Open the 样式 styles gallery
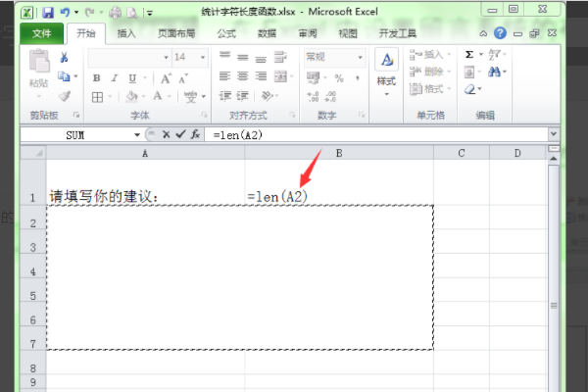Screen dimensions: 588x392 click(x=386, y=72)
